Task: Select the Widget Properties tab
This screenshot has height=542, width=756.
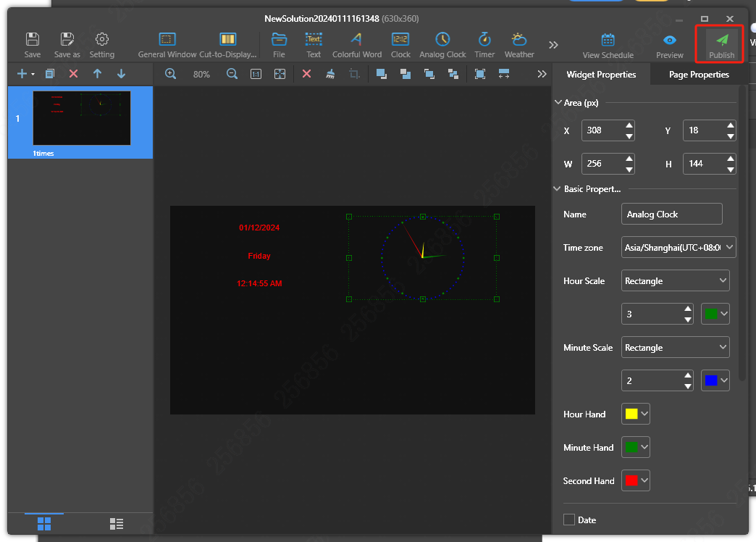Action: (x=601, y=75)
